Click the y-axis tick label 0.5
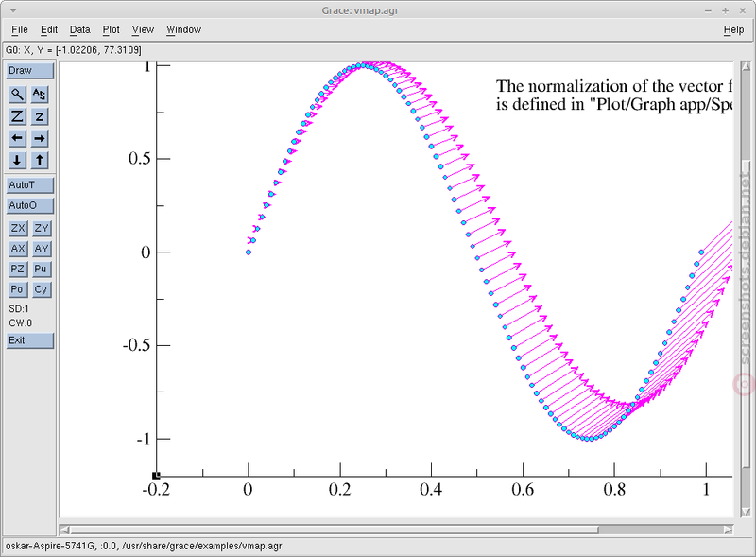Screen dimensions: 756x557 pyautogui.click(x=139, y=158)
